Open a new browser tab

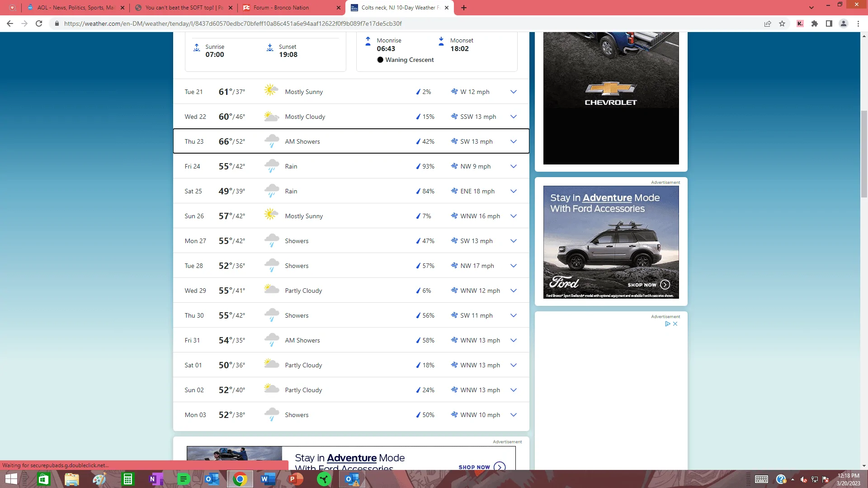(464, 8)
